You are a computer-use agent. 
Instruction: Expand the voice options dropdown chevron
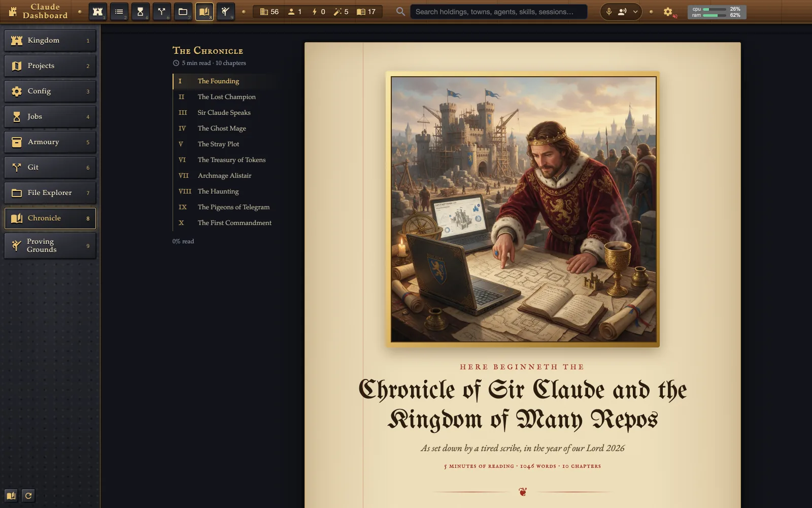635,12
